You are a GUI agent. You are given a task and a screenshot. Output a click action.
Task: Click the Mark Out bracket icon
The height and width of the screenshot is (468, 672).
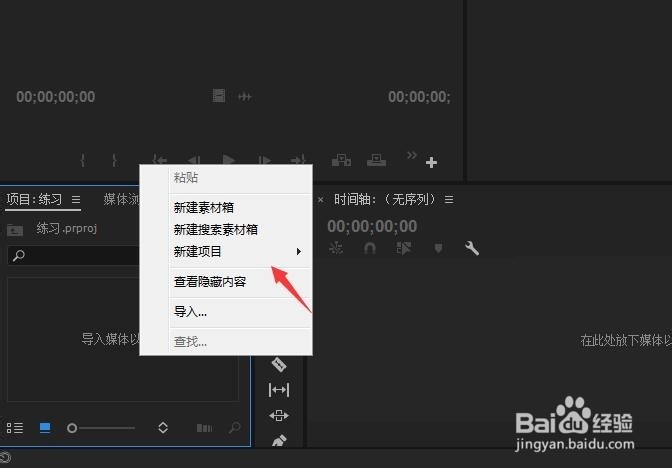point(114,160)
